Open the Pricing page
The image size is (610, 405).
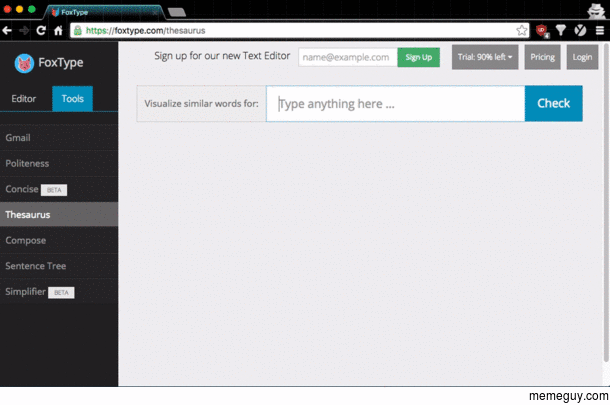(x=542, y=57)
